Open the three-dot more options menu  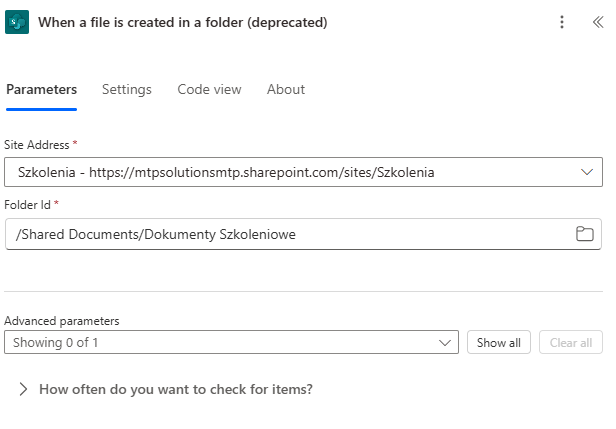(x=562, y=22)
